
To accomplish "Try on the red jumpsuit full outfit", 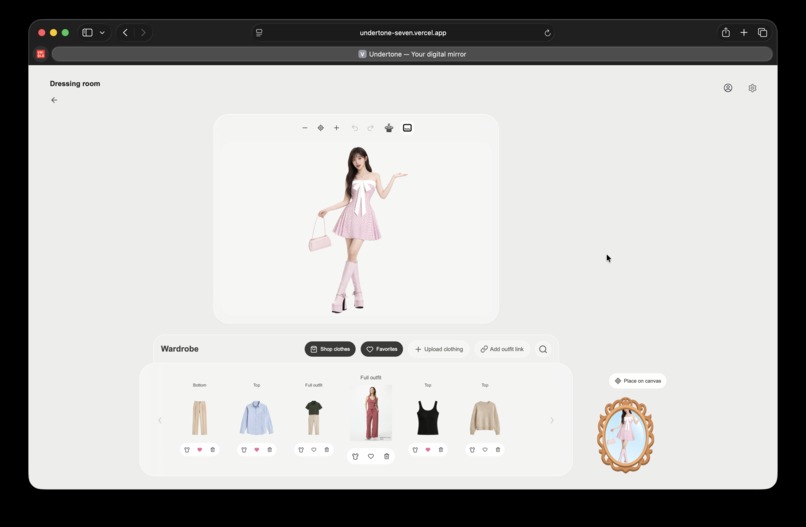I will pyautogui.click(x=355, y=457).
